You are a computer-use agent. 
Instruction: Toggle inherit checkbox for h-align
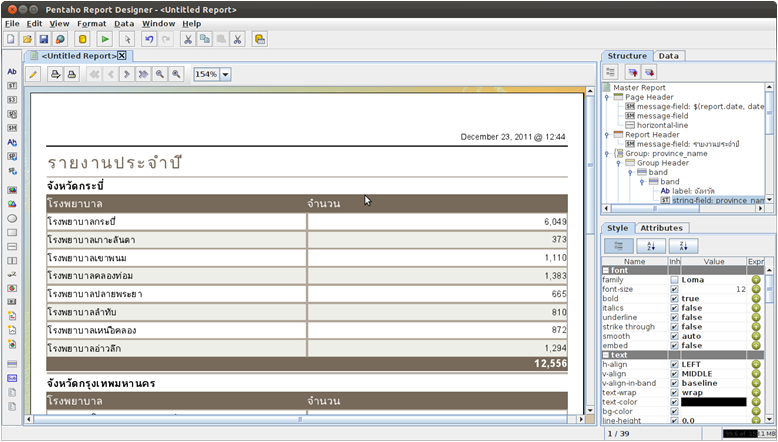point(674,365)
